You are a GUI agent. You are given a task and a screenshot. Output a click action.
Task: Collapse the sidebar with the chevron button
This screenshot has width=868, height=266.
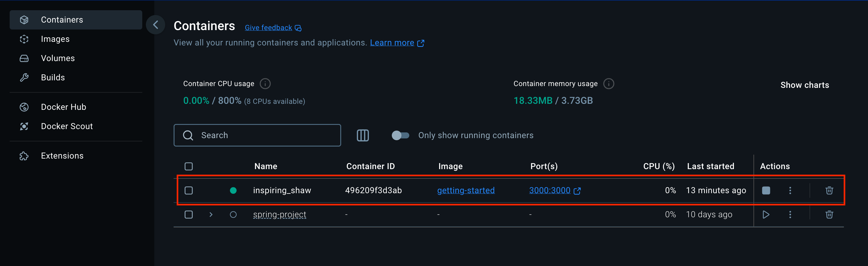(x=155, y=25)
